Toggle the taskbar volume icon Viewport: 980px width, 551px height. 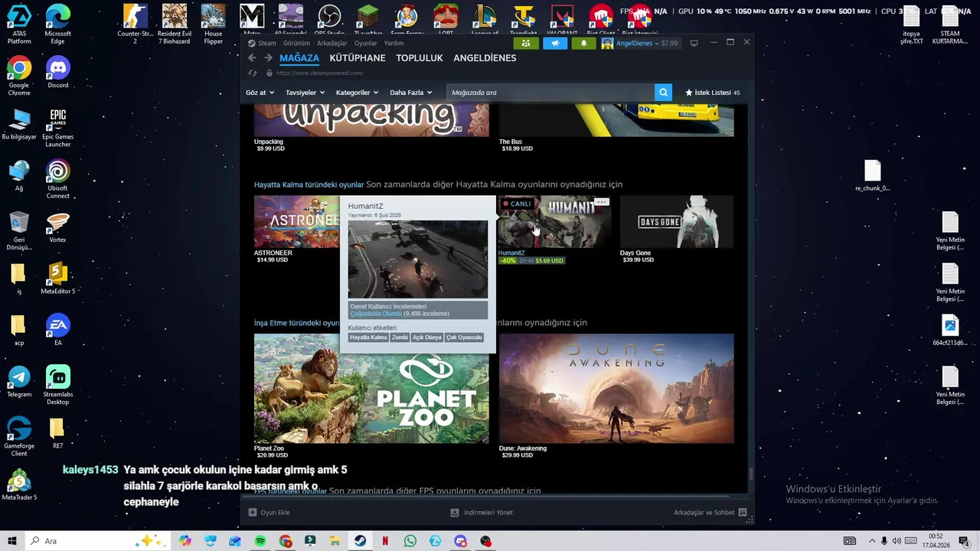897,541
